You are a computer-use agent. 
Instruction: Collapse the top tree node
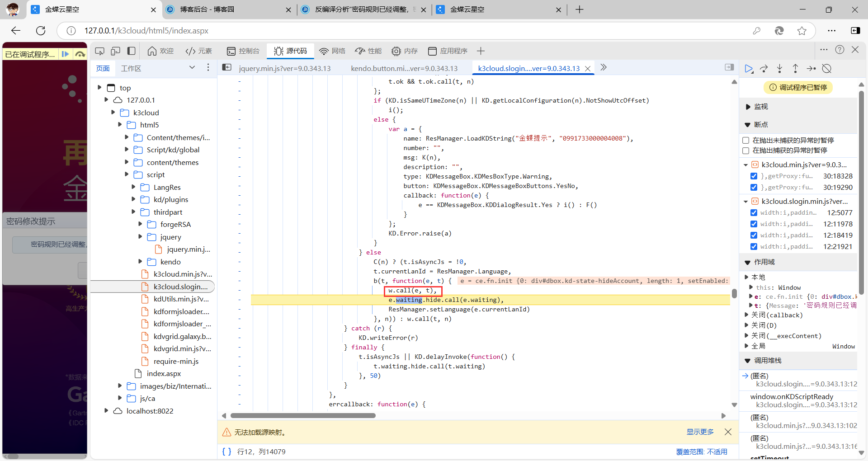click(x=99, y=88)
